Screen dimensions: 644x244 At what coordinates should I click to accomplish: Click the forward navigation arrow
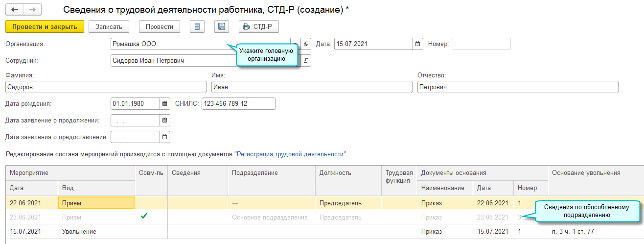click(x=32, y=9)
